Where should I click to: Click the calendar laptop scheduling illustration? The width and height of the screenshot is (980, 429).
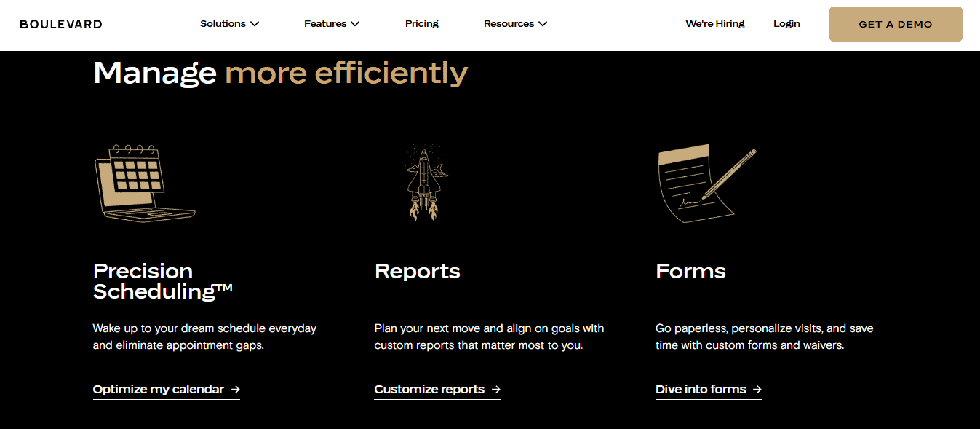pyautogui.click(x=146, y=182)
